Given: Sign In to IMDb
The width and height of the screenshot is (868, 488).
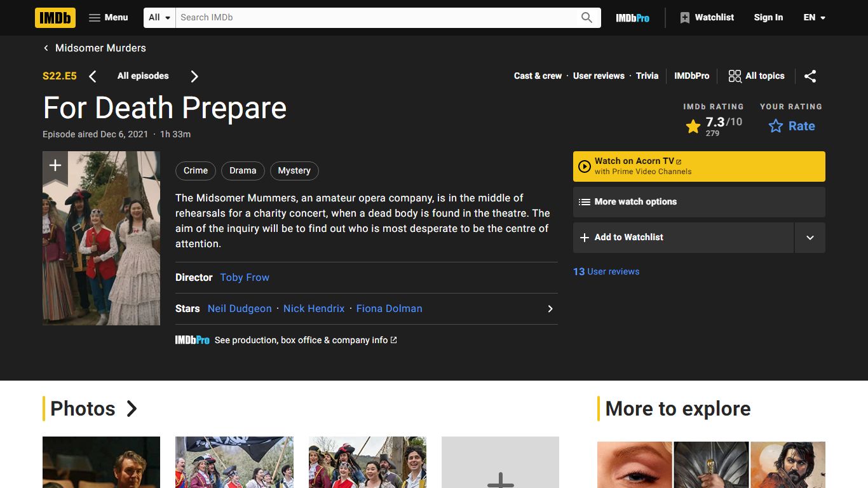Looking at the screenshot, I should click(x=768, y=18).
